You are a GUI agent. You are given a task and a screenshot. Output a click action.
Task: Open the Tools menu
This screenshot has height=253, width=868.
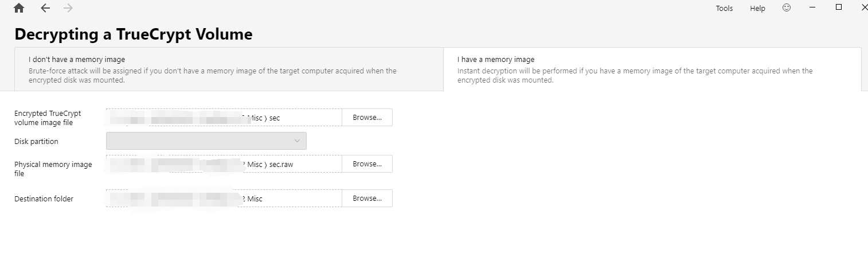click(724, 9)
